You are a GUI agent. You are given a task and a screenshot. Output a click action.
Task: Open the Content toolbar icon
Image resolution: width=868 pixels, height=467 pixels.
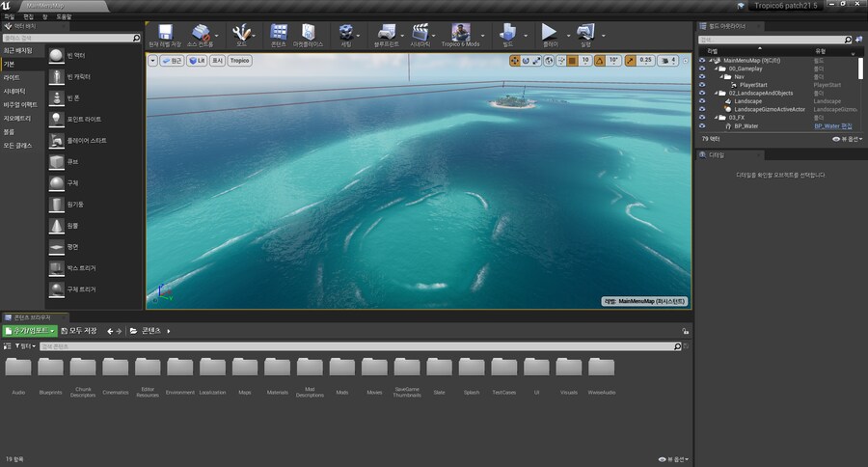point(279,33)
